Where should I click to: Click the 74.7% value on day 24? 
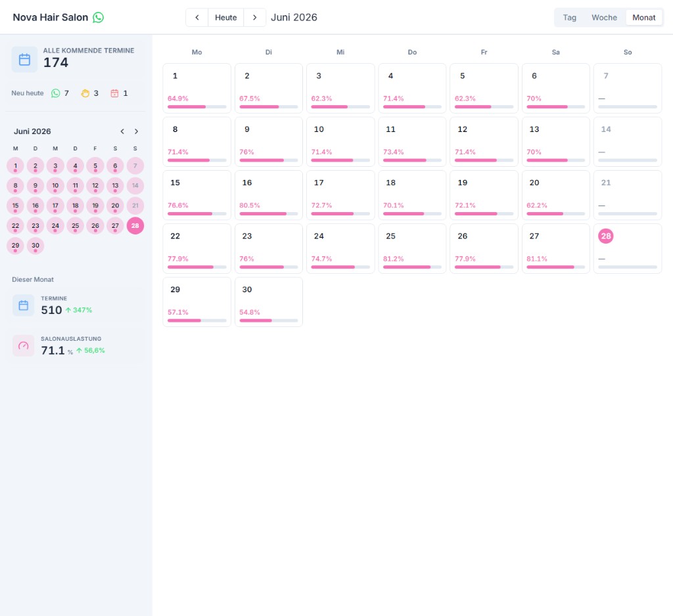pos(321,259)
